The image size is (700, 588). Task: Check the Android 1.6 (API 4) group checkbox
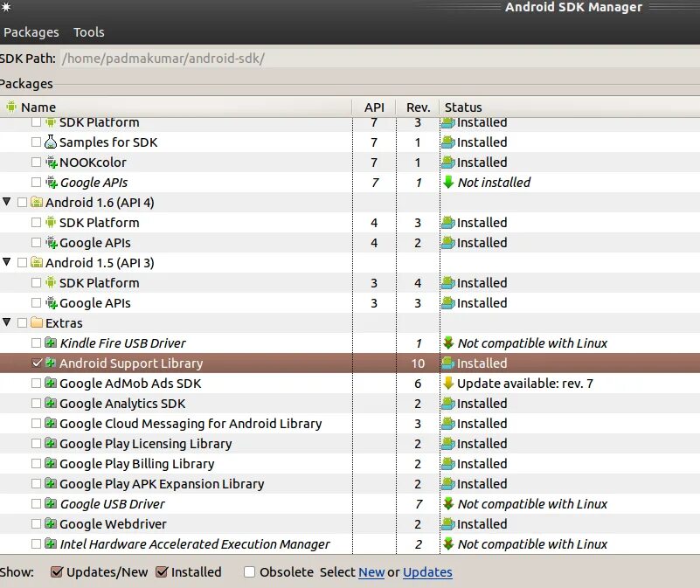tap(23, 202)
